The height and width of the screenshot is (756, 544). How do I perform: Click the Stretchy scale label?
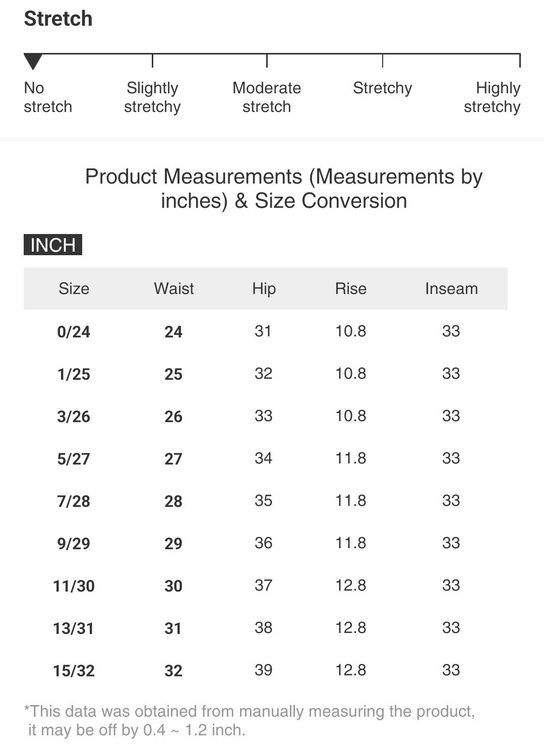tap(382, 88)
